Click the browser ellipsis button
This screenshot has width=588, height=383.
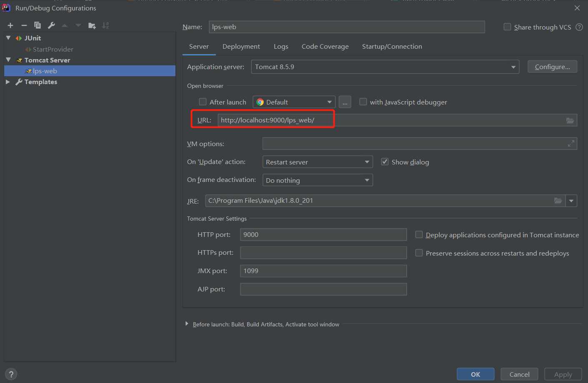[345, 102]
